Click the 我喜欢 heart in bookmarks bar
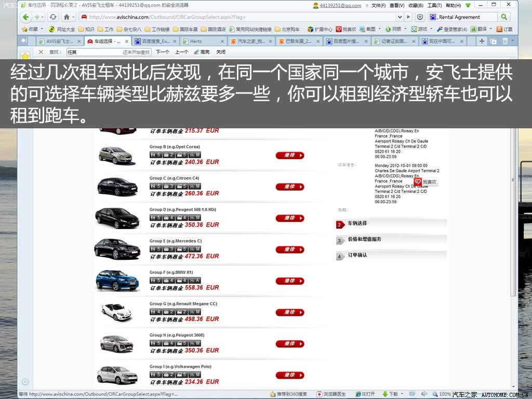The image size is (532, 399). 345,29
